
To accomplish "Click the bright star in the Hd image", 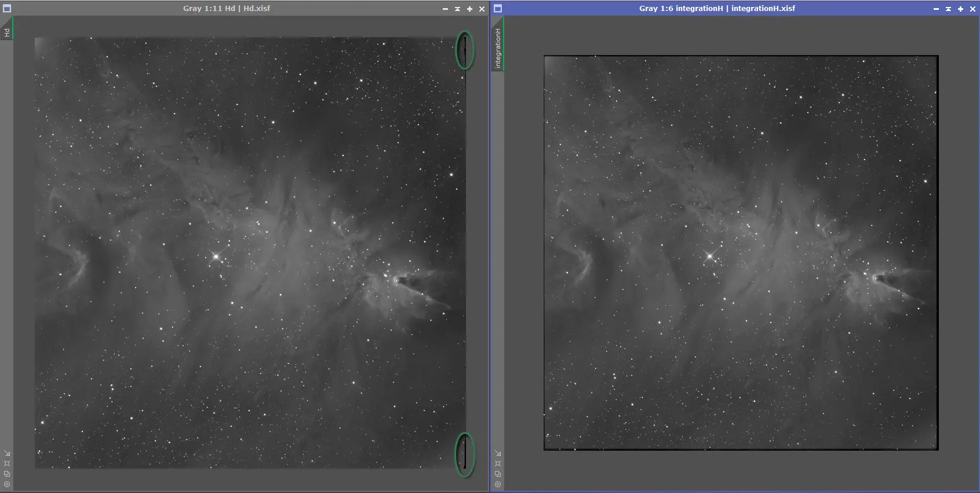I will click(216, 256).
